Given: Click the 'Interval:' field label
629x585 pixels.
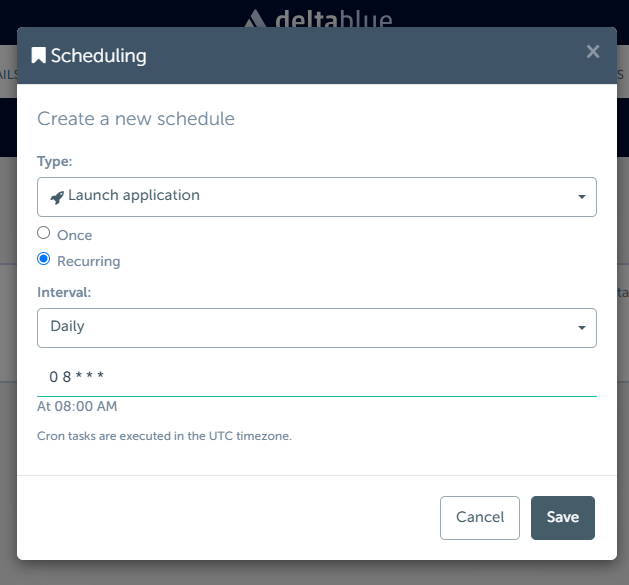Looking at the screenshot, I should point(64,292).
